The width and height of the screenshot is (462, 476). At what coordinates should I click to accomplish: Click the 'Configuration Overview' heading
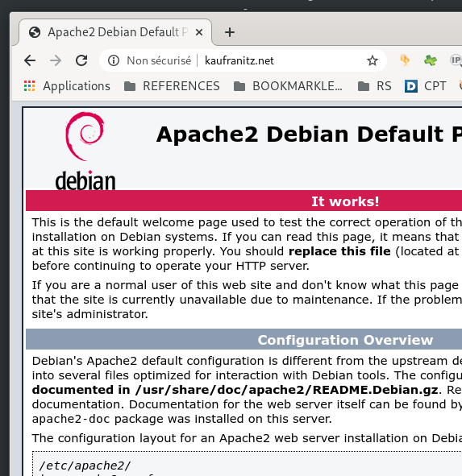(x=345, y=340)
